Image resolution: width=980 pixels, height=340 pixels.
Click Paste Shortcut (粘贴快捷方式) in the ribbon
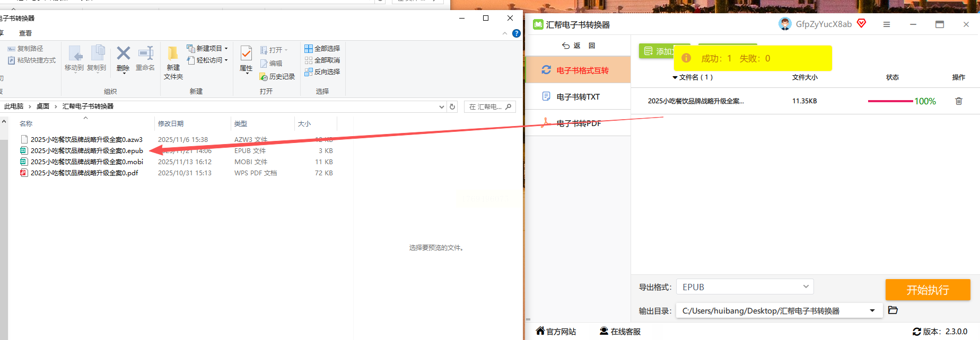(x=32, y=60)
